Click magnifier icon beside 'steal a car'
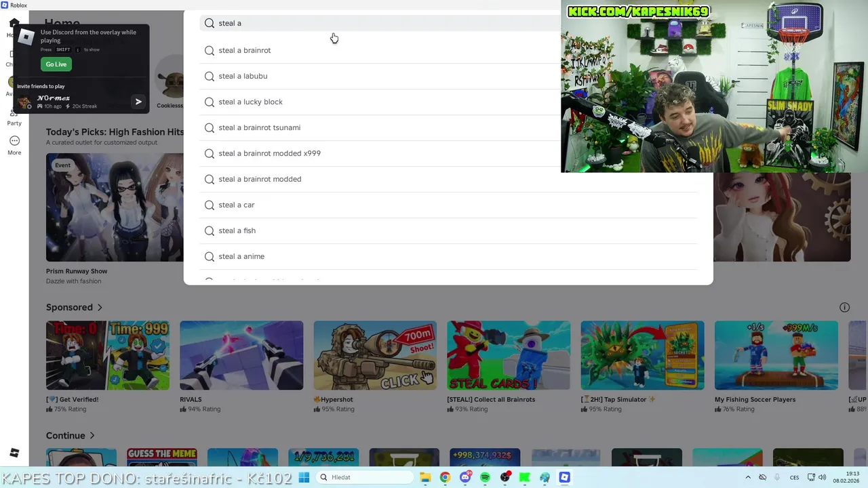Screen dimensions: 868x488 tap(210, 205)
